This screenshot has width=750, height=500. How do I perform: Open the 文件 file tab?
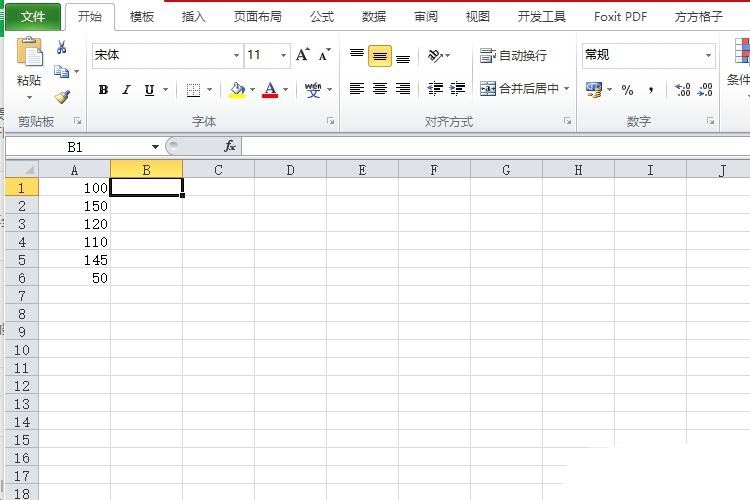click(x=33, y=17)
